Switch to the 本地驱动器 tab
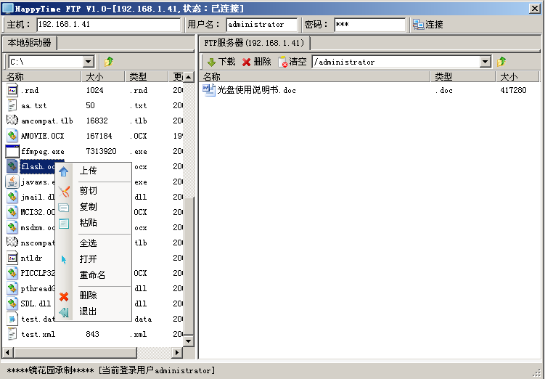546x379 pixels. pyautogui.click(x=30, y=43)
